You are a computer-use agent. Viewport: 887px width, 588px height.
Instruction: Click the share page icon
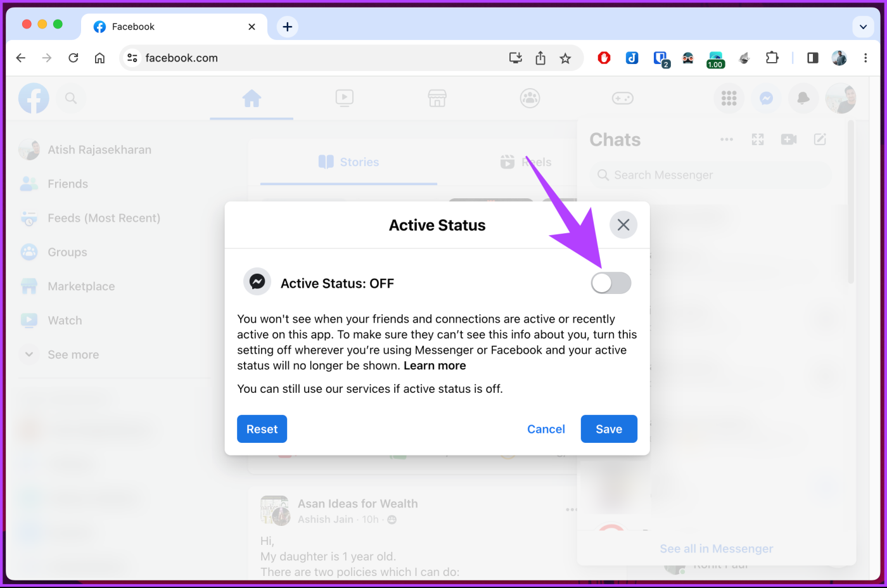(540, 58)
